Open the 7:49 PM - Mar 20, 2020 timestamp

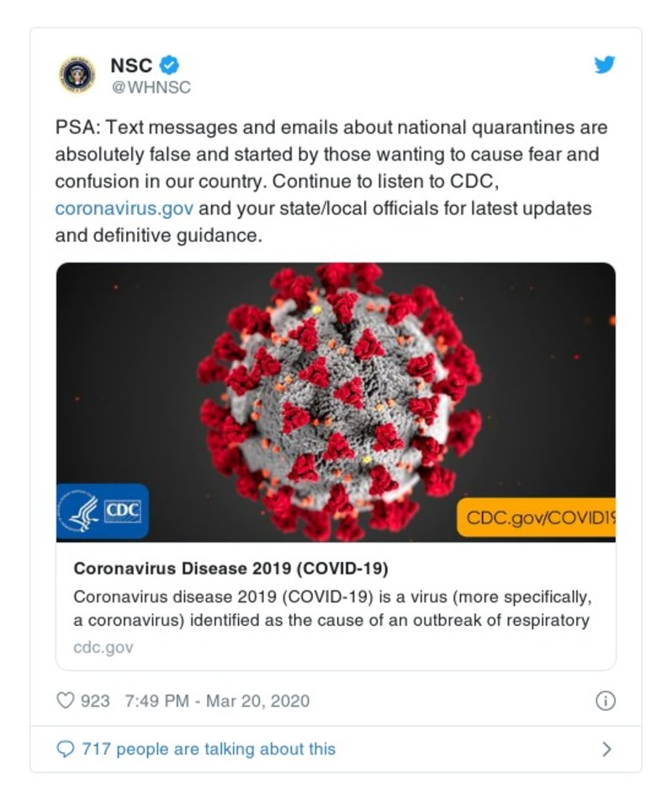click(216, 701)
